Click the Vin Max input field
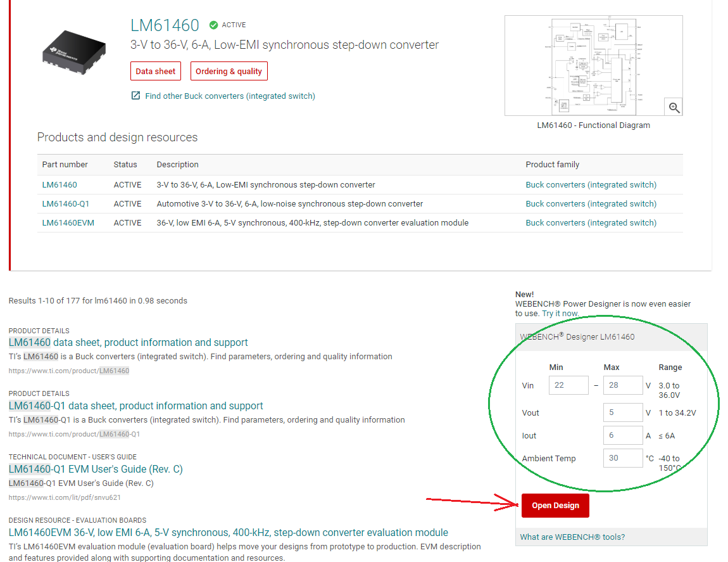Viewport: 728px width, 562px height. point(623,385)
